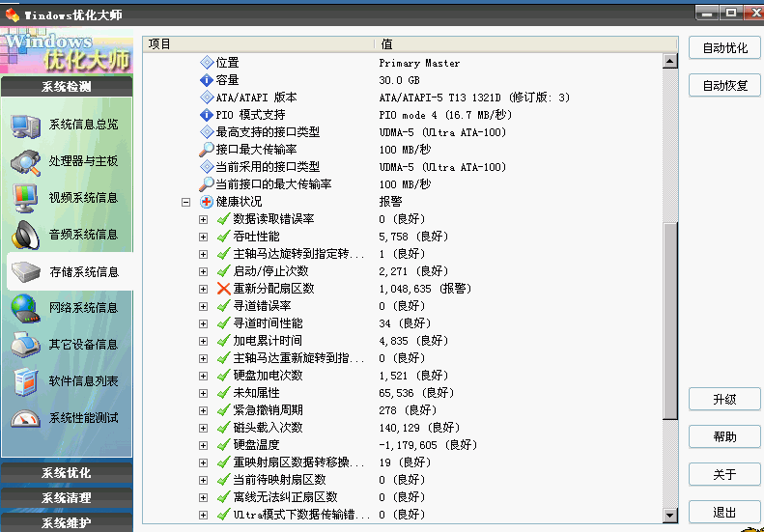
Task: Expand the 离线无法纠正扇区数 node
Action: [x=203, y=497]
